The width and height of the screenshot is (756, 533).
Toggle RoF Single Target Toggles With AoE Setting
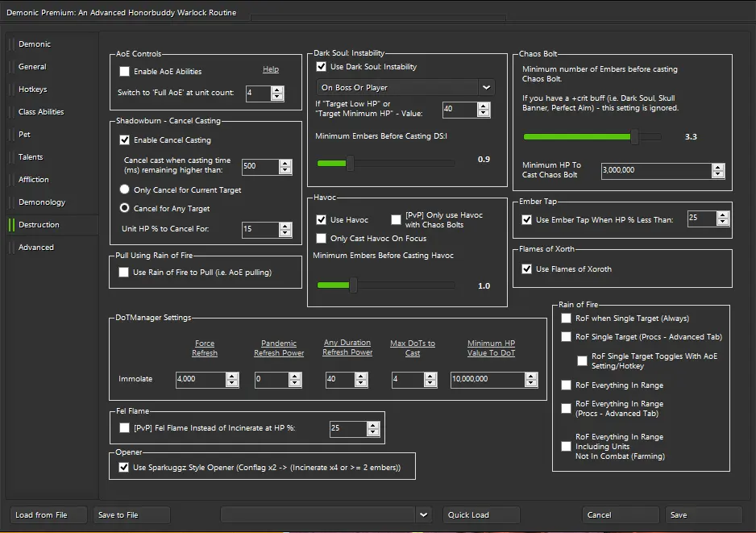pos(582,360)
